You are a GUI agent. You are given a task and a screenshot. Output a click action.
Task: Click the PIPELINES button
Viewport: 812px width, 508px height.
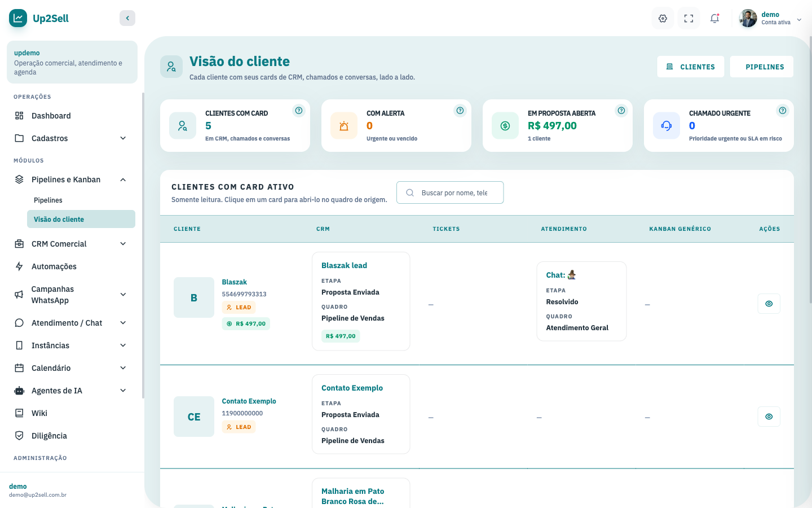coord(762,67)
